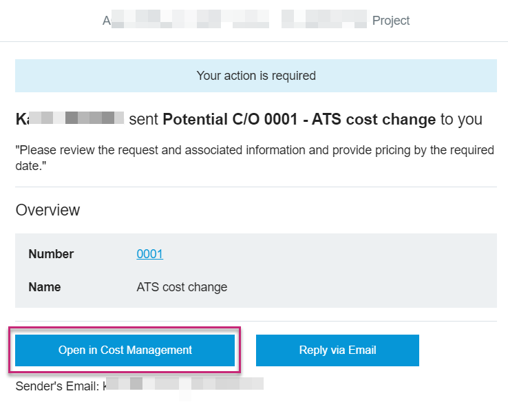Click the 'Name' field label
The width and height of the screenshot is (508, 420).
44,287
